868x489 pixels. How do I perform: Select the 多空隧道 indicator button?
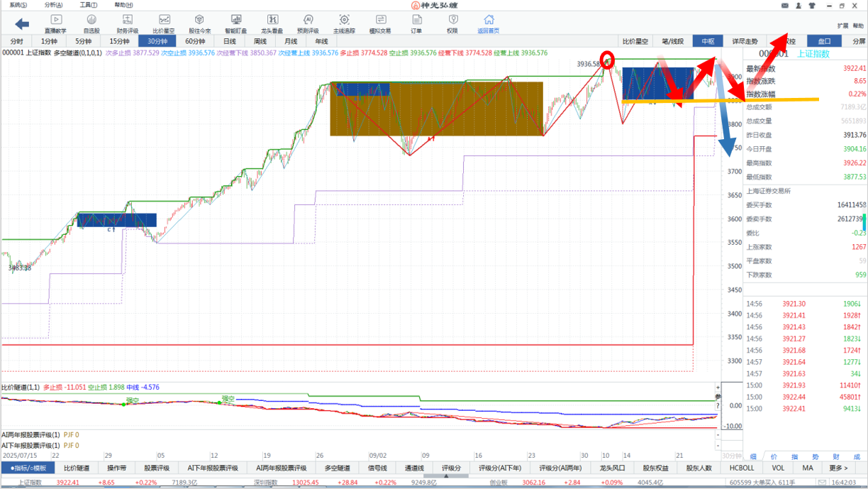[339, 468]
